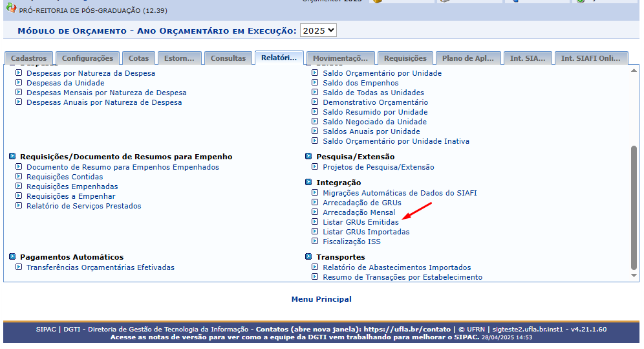
Task: Click the Pró-Reitoria unit icon at top
Action: [x=11, y=8]
